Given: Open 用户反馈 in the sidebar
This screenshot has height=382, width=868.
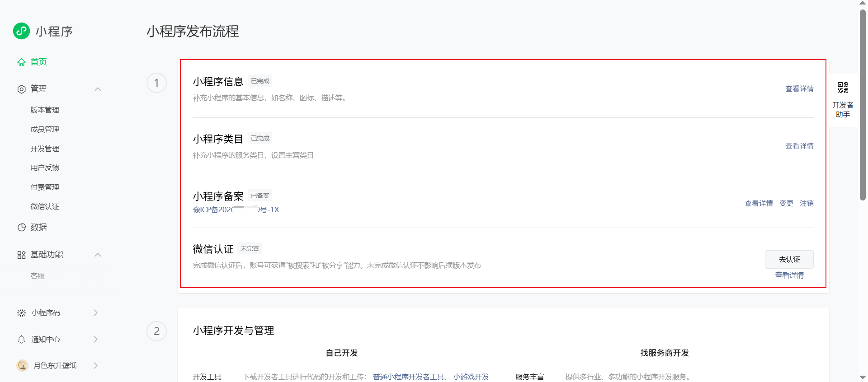Looking at the screenshot, I should 45,168.
